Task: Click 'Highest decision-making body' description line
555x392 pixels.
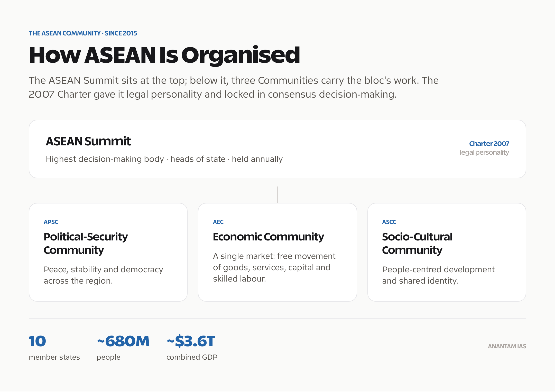Action: (164, 159)
